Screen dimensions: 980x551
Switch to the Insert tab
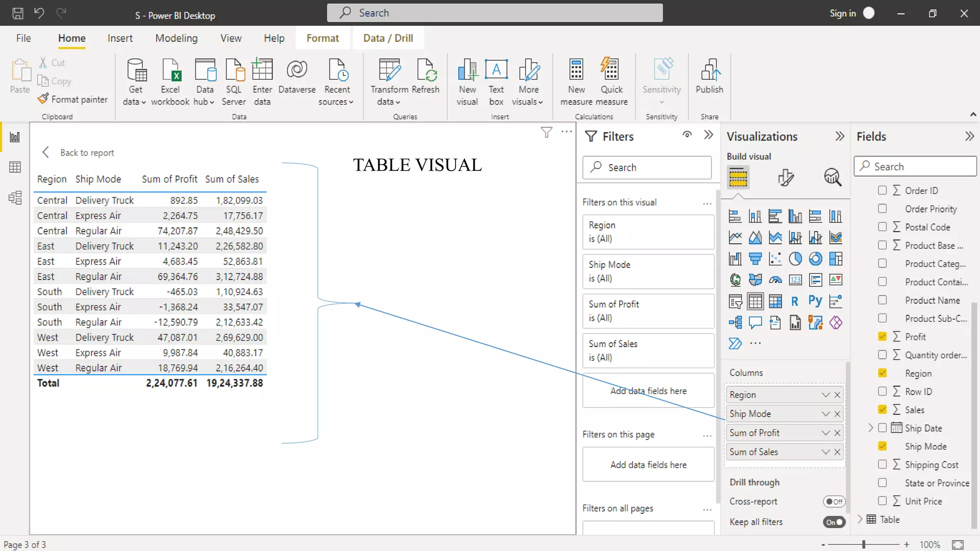pos(120,38)
